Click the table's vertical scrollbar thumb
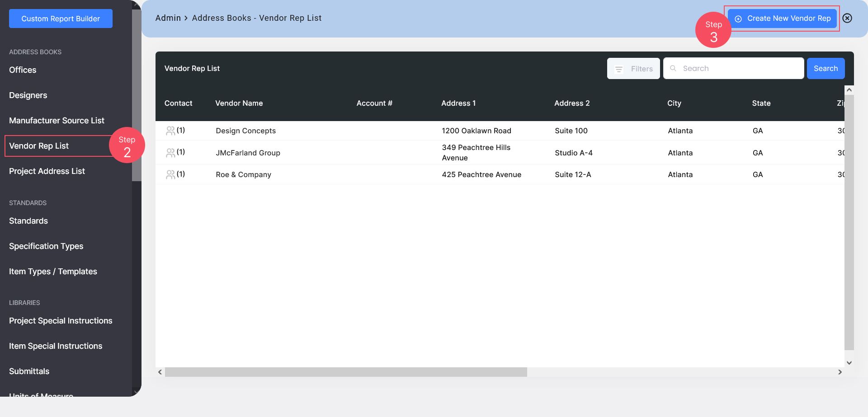Image resolution: width=868 pixels, height=417 pixels. click(x=849, y=222)
